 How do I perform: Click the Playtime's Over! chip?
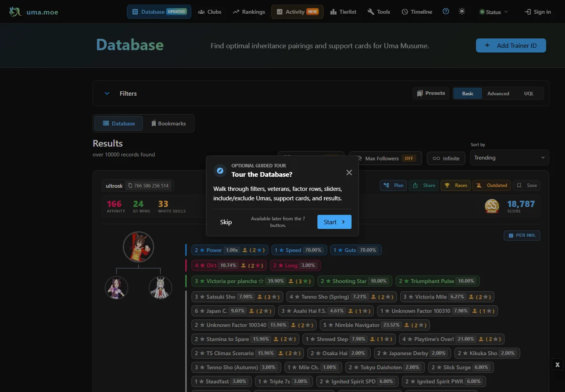tap(452, 339)
